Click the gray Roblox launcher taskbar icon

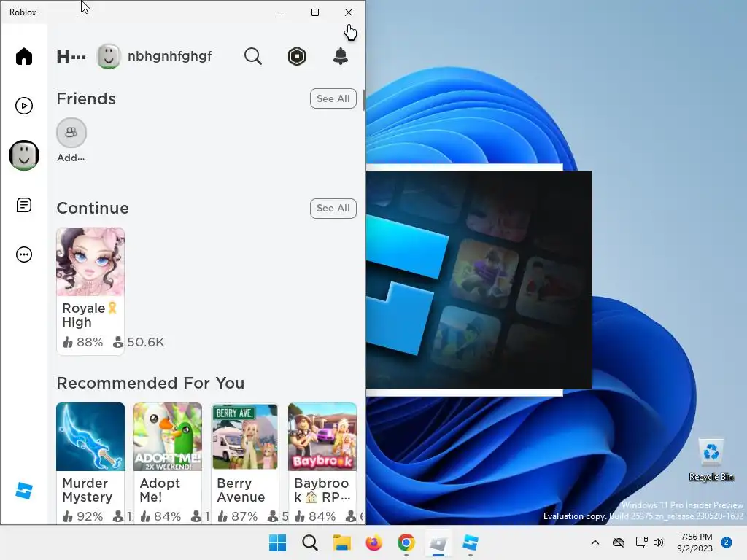(438, 542)
